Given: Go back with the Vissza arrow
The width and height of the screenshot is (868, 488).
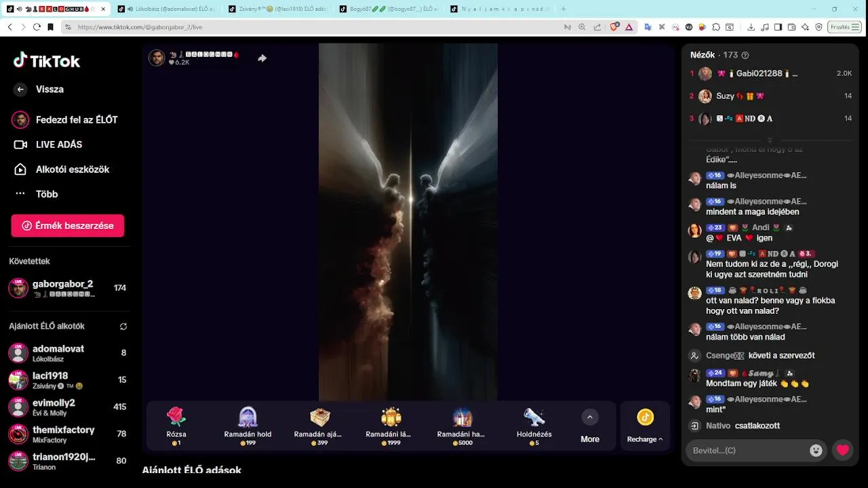Looking at the screenshot, I should point(20,89).
